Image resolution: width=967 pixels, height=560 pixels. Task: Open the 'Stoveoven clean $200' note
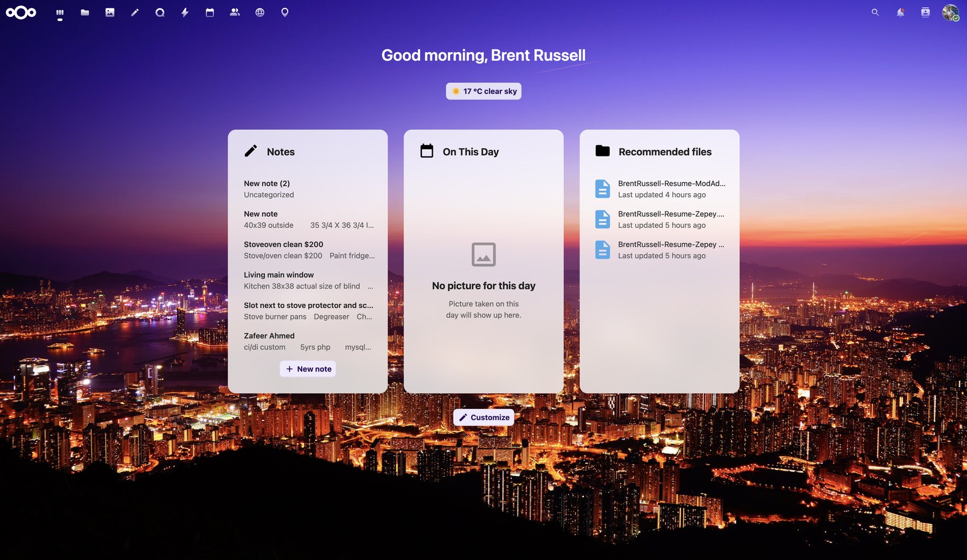click(x=308, y=250)
